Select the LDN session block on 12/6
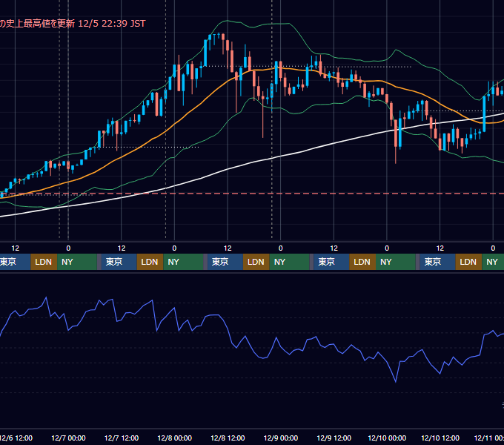504x445 pixels. coord(44,262)
